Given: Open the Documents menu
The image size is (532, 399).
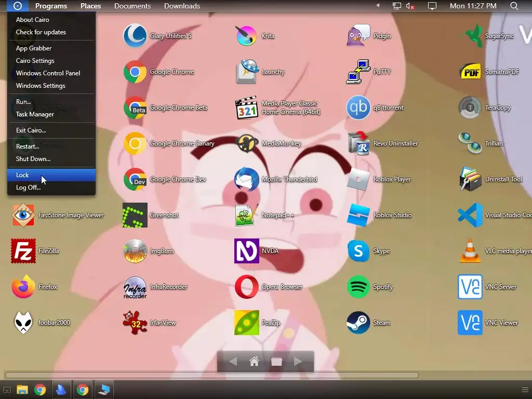Looking at the screenshot, I should point(132,6).
